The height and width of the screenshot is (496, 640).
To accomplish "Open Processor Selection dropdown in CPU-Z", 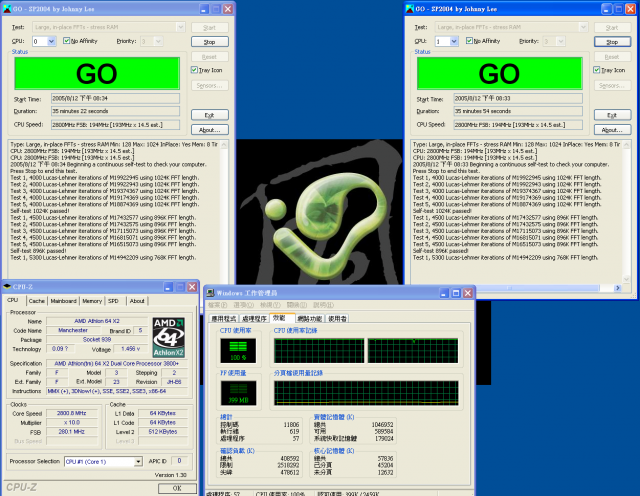I will (x=138, y=462).
